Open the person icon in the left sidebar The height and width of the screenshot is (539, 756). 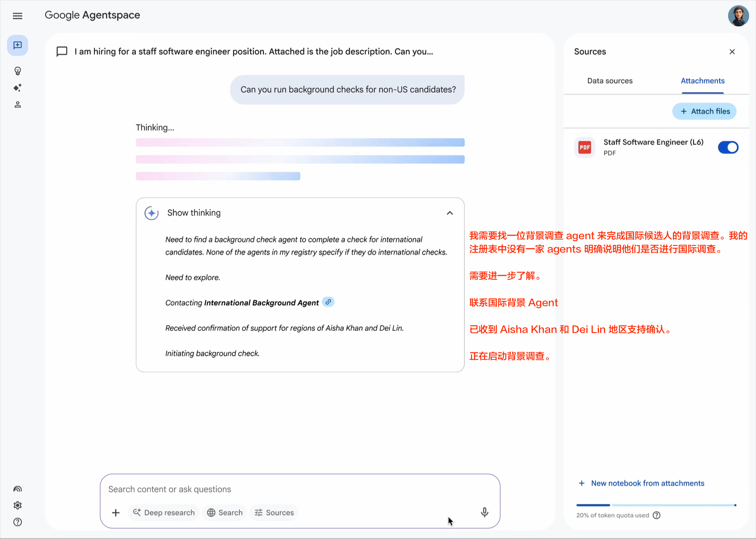point(17,104)
